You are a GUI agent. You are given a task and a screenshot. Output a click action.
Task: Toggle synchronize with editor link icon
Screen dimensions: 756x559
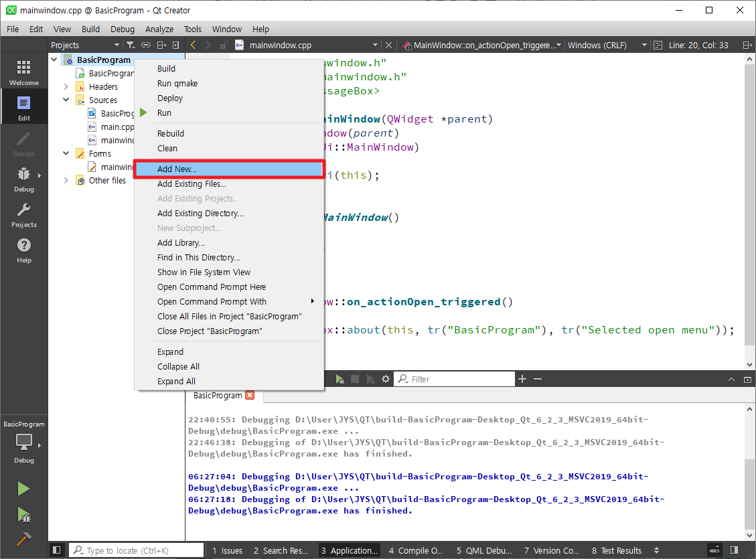[145, 45]
